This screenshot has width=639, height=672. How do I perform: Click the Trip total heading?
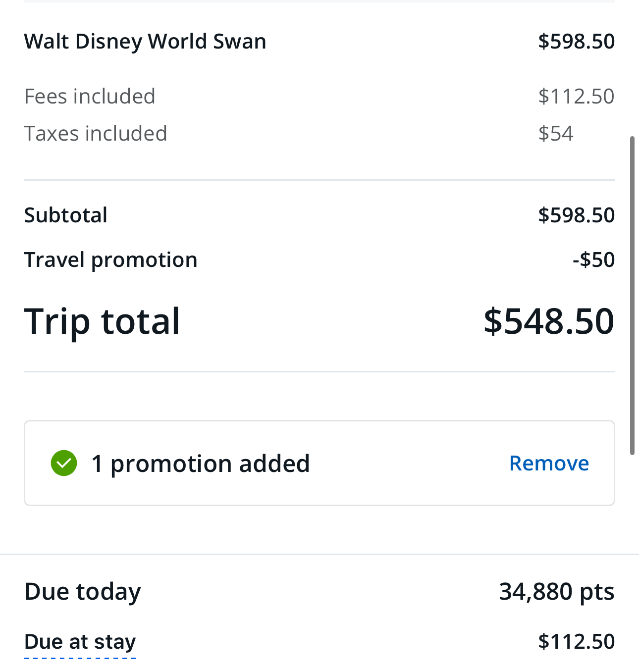102,321
